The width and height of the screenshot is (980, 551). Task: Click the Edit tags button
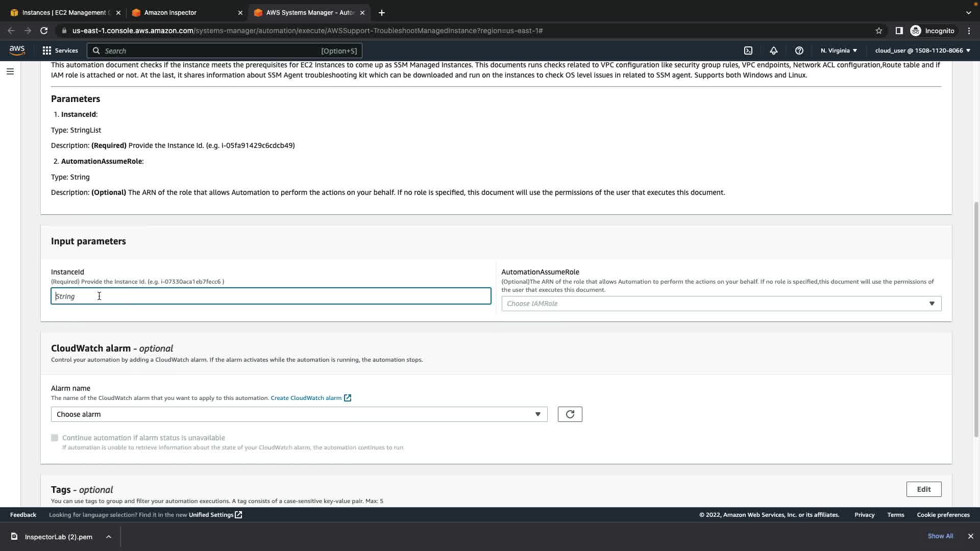pos(923,489)
